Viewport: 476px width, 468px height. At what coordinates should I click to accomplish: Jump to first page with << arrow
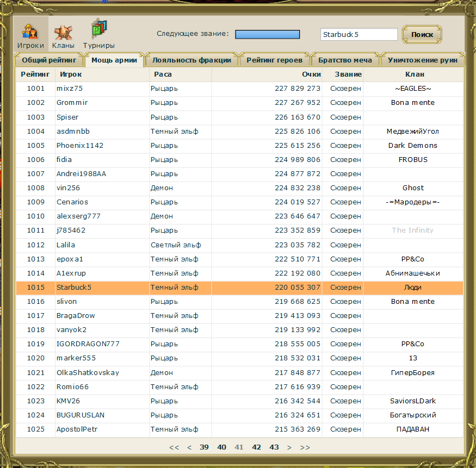pos(174,447)
